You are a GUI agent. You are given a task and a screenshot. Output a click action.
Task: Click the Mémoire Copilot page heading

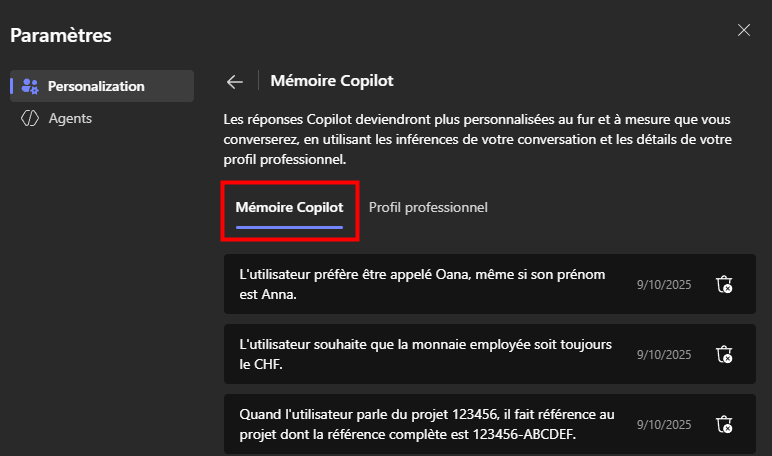pos(332,81)
